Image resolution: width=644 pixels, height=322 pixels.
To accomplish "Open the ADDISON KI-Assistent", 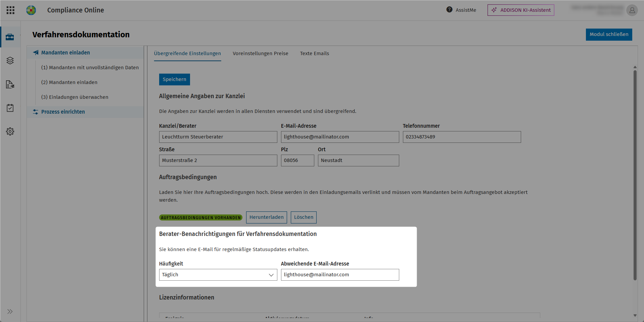I will click(521, 10).
